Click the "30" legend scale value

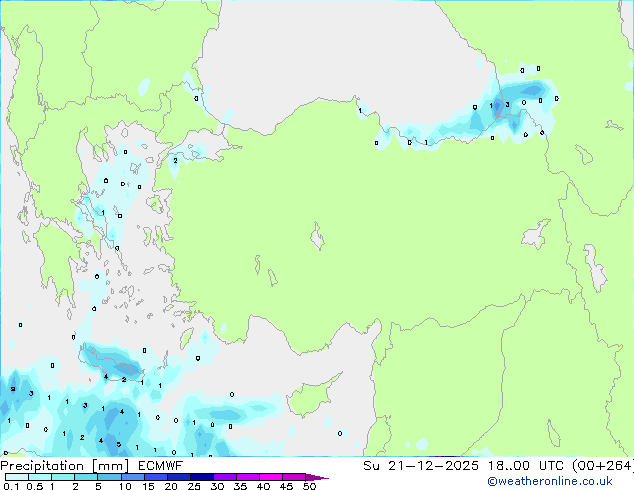coord(217,486)
